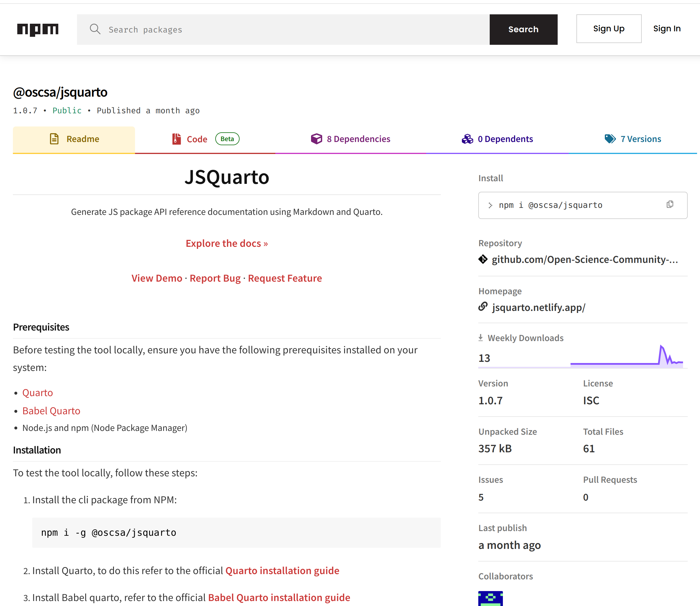Click the weekly downloads count 13
Viewport: 700px width, 606px height.
[x=484, y=358]
